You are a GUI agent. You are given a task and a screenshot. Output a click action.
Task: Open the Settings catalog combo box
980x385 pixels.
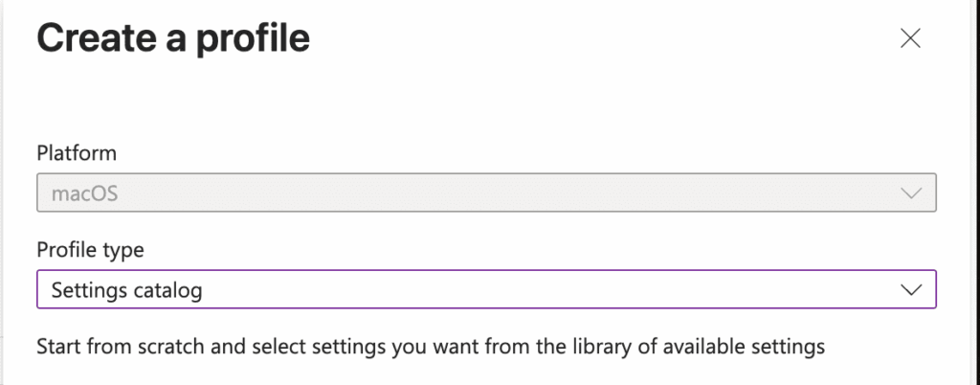pyautogui.click(x=485, y=289)
